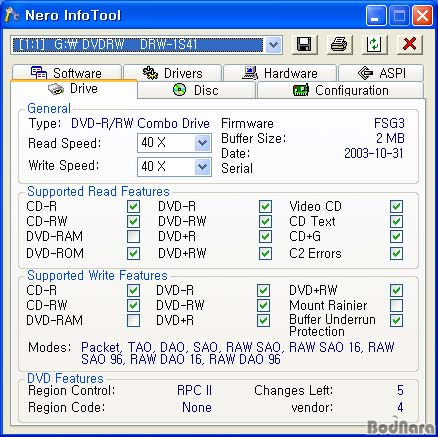Click the write modes list text
This screenshot has width=438, height=437.
click(x=237, y=353)
